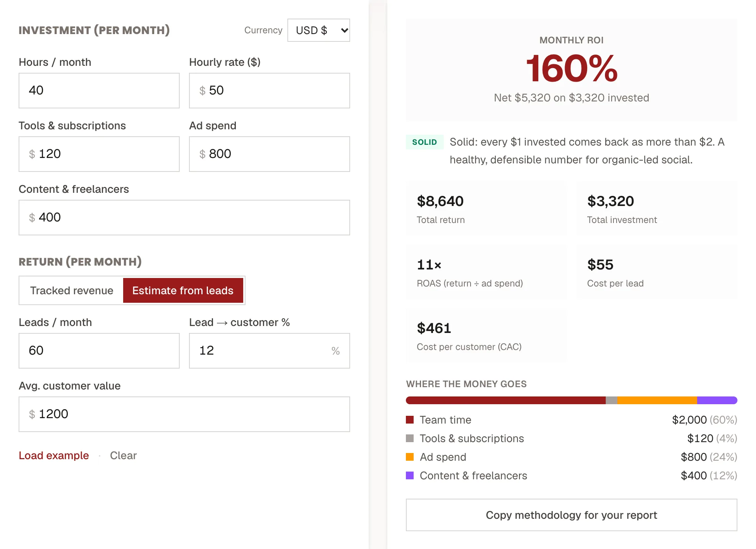Click the percent sign in the conversion field
756x549 pixels.
pos(335,351)
